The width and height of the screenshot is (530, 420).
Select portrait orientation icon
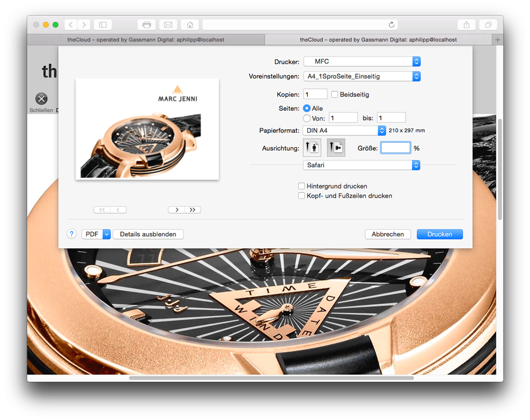pyautogui.click(x=312, y=148)
